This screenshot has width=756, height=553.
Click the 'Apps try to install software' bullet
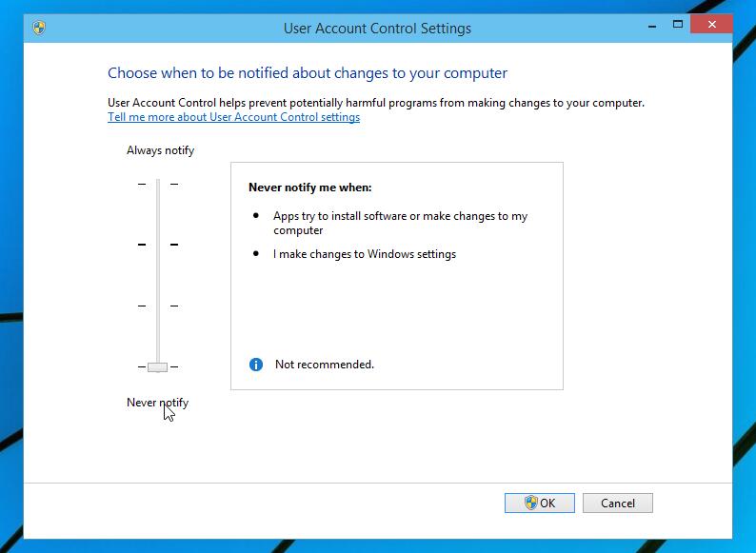(x=400, y=223)
